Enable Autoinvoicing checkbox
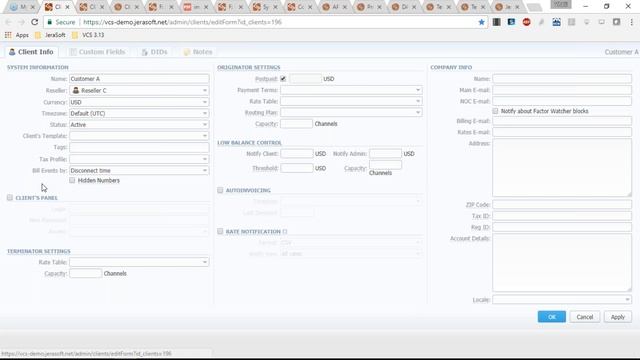 [220, 190]
